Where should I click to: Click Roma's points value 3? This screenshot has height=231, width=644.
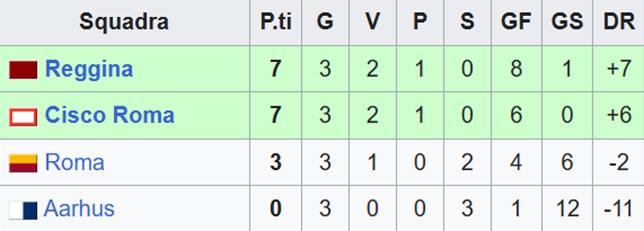pyautogui.click(x=276, y=163)
